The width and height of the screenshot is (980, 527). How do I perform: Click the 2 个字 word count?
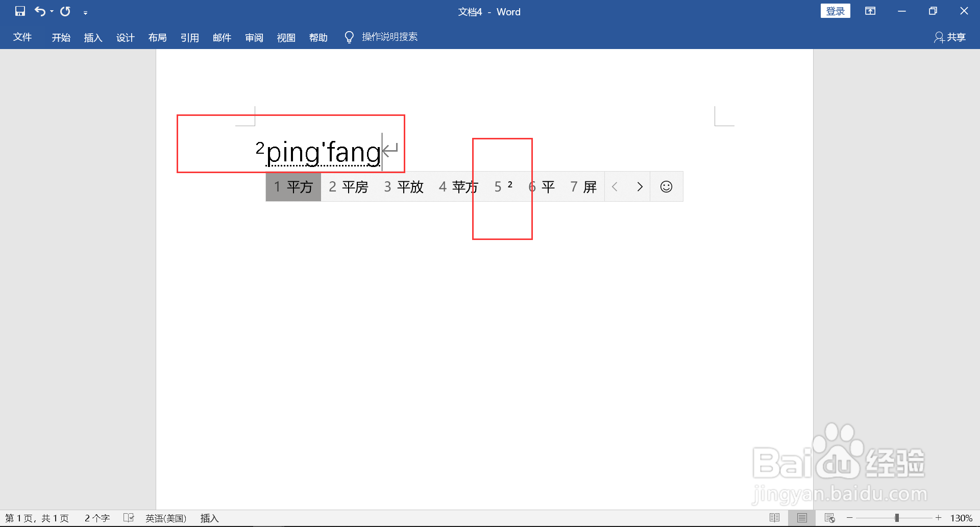click(x=97, y=518)
